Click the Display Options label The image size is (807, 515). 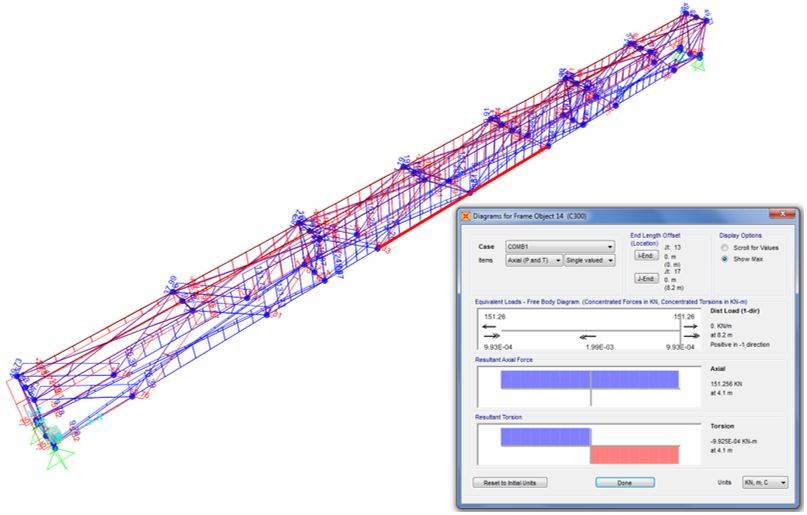741,236
